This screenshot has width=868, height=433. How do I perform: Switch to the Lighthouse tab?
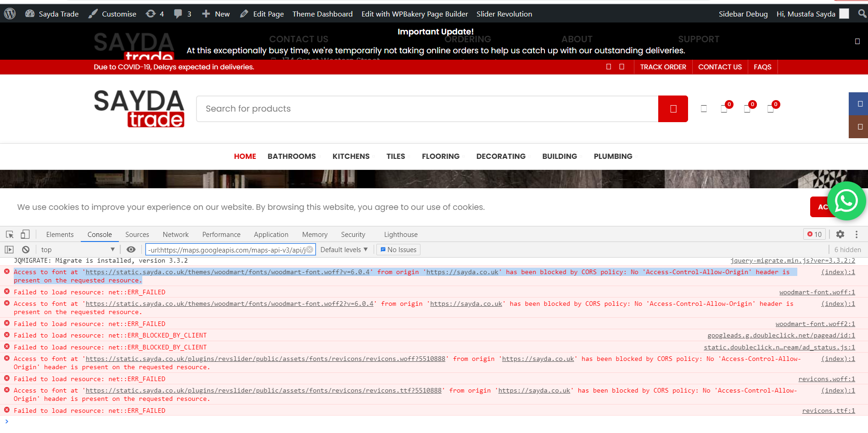pyautogui.click(x=401, y=235)
